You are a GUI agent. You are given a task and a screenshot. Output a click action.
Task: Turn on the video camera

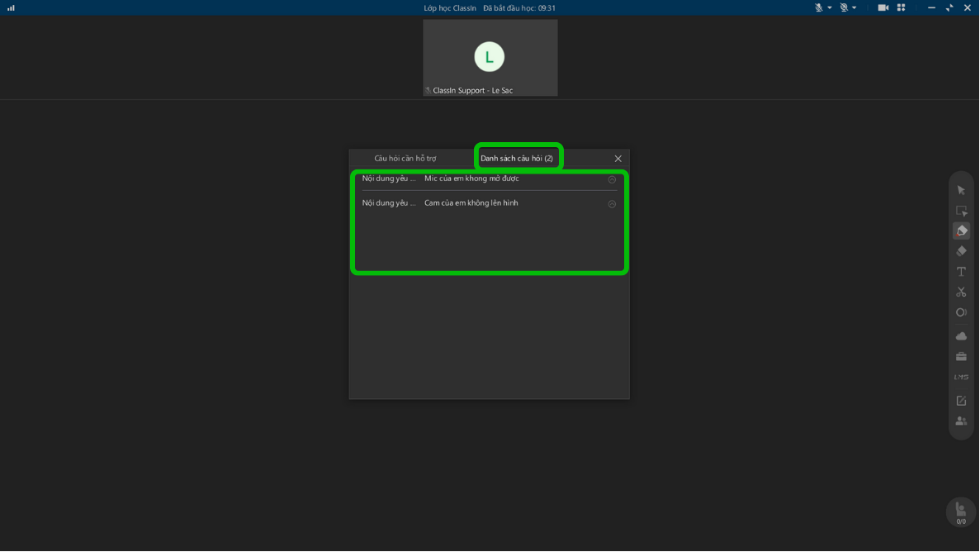pos(883,7)
